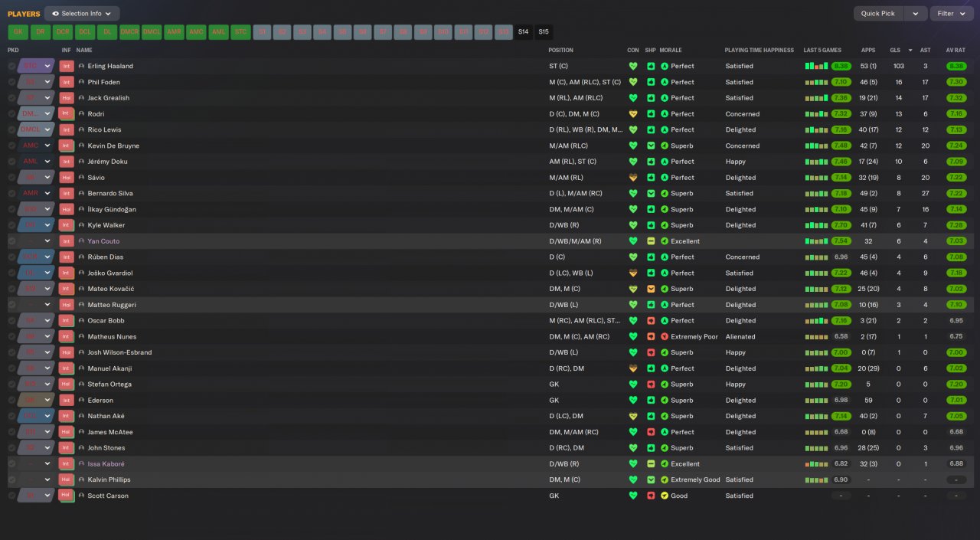Click Haaland's 103 goals value

tap(898, 67)
